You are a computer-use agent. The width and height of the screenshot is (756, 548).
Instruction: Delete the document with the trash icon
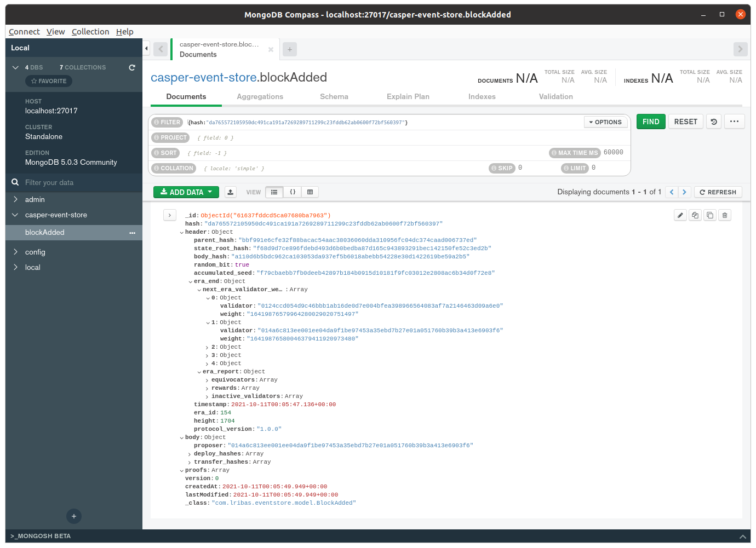click(x=725, y=215)
